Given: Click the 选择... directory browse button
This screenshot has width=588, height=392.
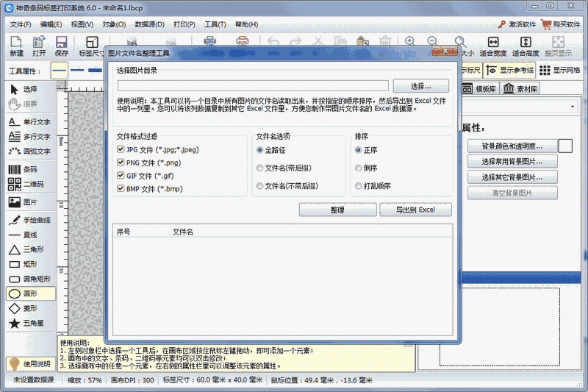Looking at the screenshot, I should coord(420,86).
